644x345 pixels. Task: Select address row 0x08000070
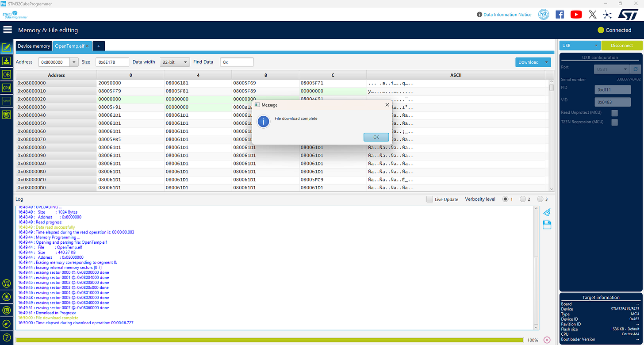coord(56,139)
